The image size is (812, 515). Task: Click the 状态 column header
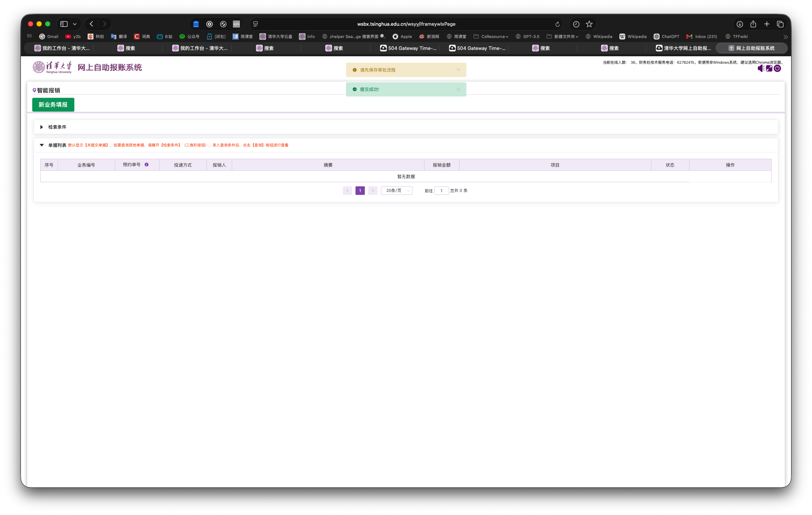tap(670, 165)
